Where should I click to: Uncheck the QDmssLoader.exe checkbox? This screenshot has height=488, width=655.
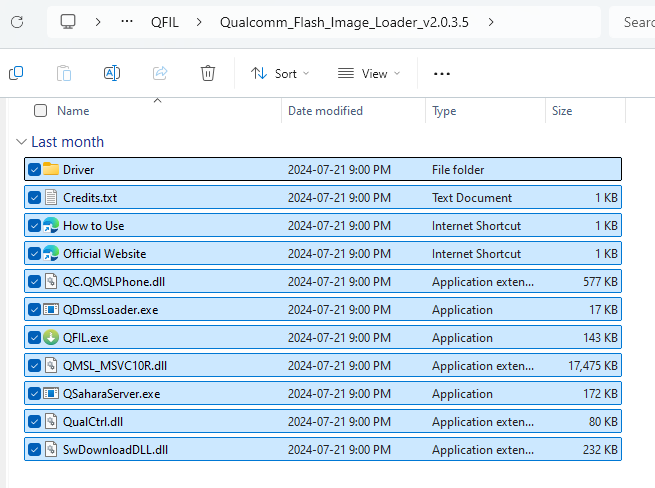coord(34,310)
